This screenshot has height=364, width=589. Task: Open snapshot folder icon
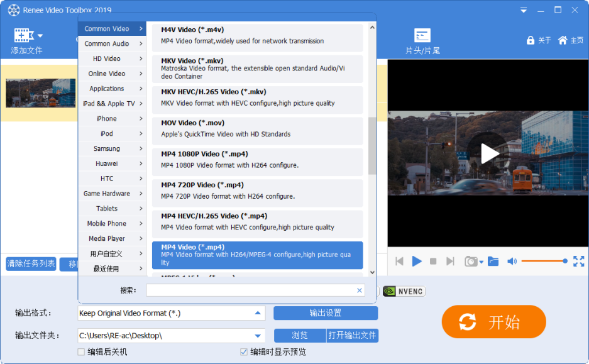pyautogui.click(x=493, y=261)
